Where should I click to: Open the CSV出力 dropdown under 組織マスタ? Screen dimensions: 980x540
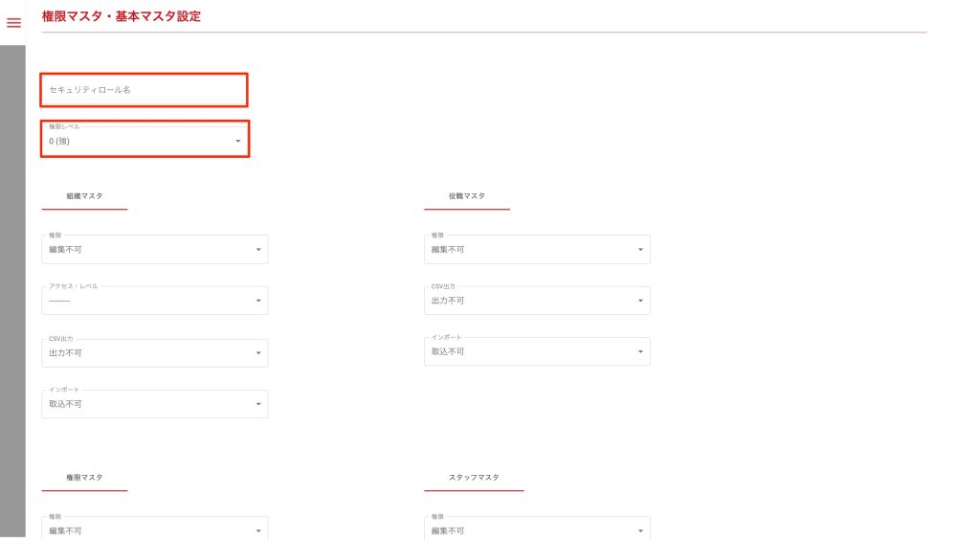coord(154,352)
